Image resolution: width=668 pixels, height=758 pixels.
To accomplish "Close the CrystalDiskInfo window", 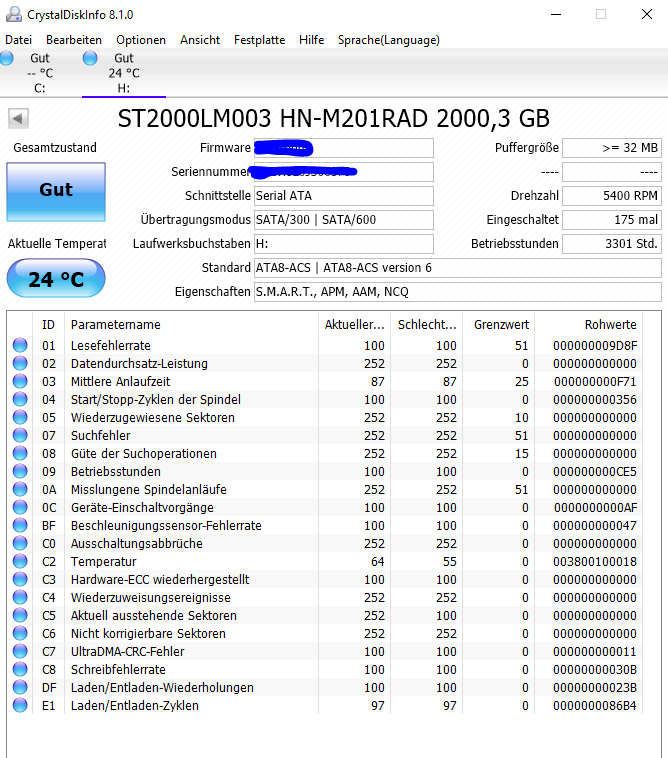I will tap(647, 15).
